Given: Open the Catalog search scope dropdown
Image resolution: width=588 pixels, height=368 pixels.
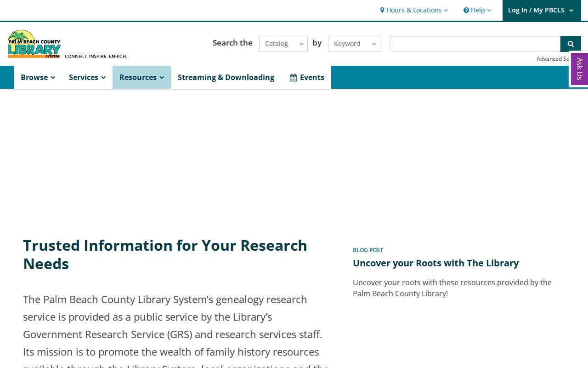Looking at the screenshot, I should pos(283,44).
